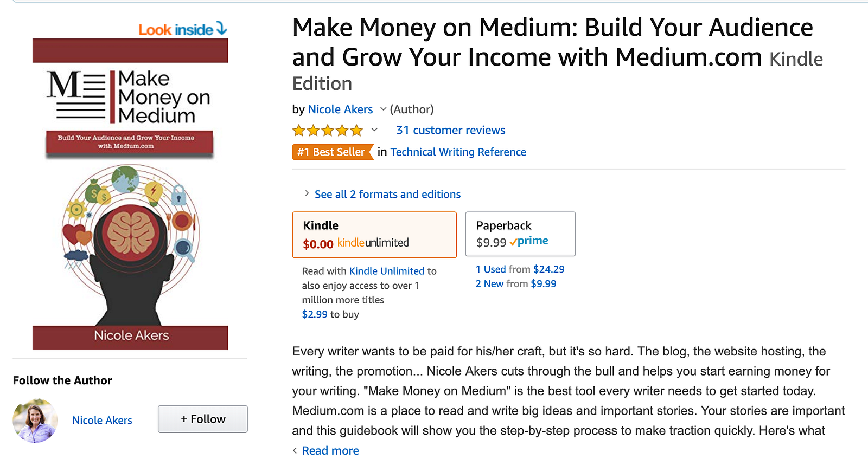Open Technical Writing Reference category link

pyautogui.click(x=458, y=152)
